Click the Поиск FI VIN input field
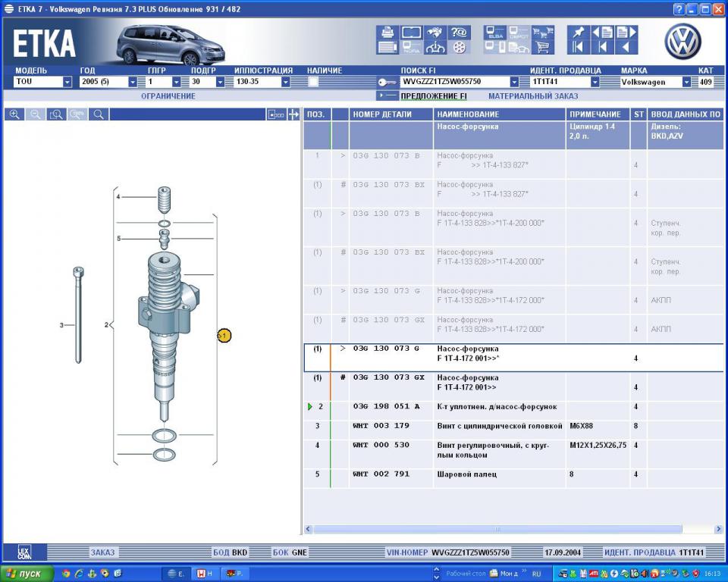 click(x=455, y=82)
